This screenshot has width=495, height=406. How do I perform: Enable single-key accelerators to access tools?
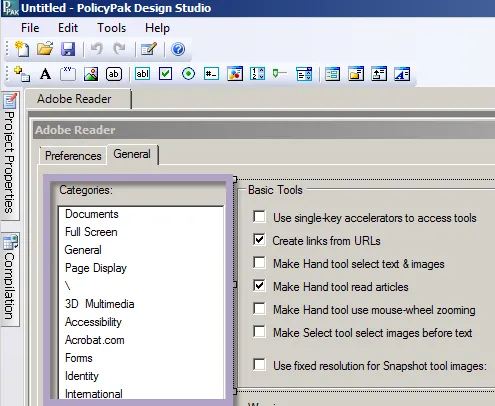point(259,217)
